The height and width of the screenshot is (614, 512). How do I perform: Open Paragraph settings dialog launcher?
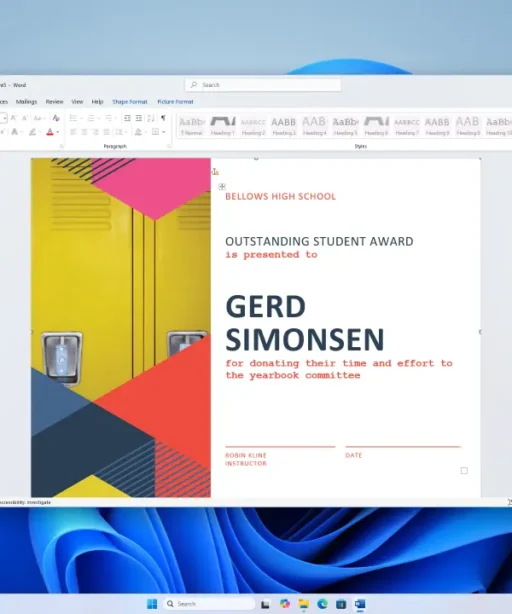[x=169, y=146]
